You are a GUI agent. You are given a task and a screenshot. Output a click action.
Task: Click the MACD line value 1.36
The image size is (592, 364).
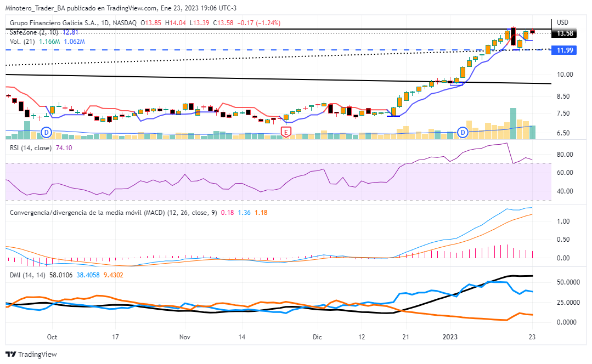(x=244, y=212)
